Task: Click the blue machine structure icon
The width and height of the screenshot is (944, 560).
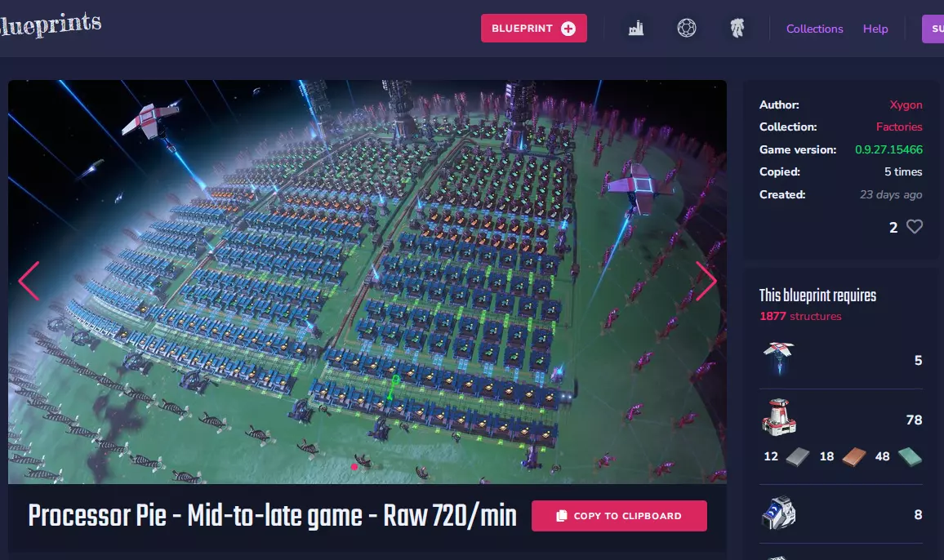Action: 779,513
